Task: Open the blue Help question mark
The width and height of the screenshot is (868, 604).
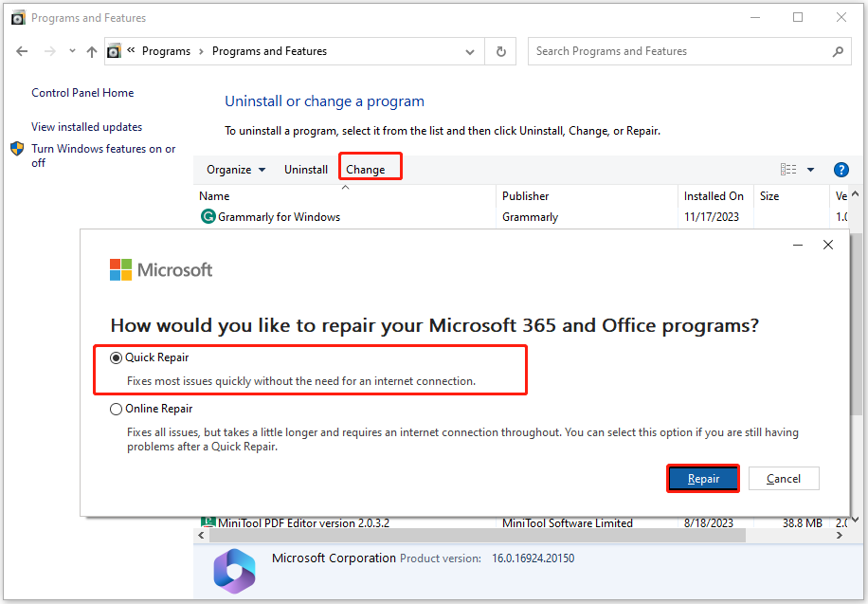Action: (x=841, y=170)
